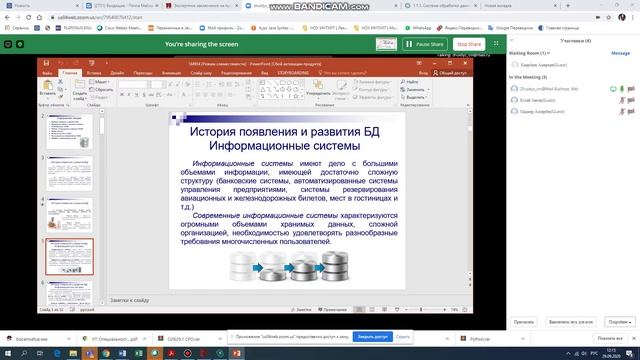Open the notification center icon in system tray
This screenshot has width=640, height=360.
click(x=629, y=353)
